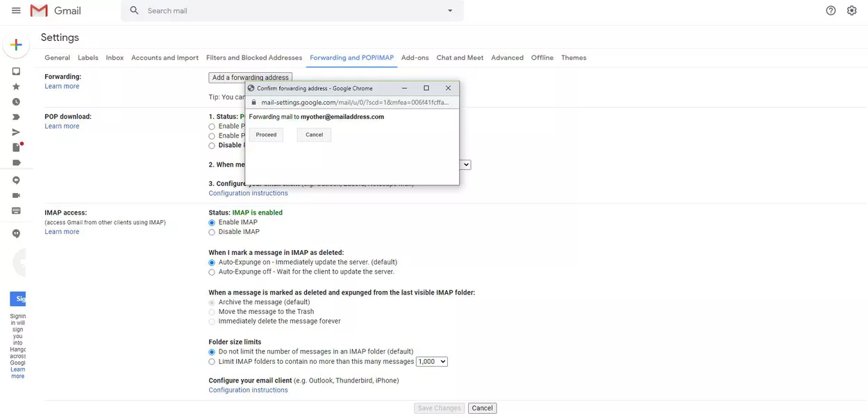Click the Gmail envelope logo
The image size is (868, 418).
coord(40,10)
